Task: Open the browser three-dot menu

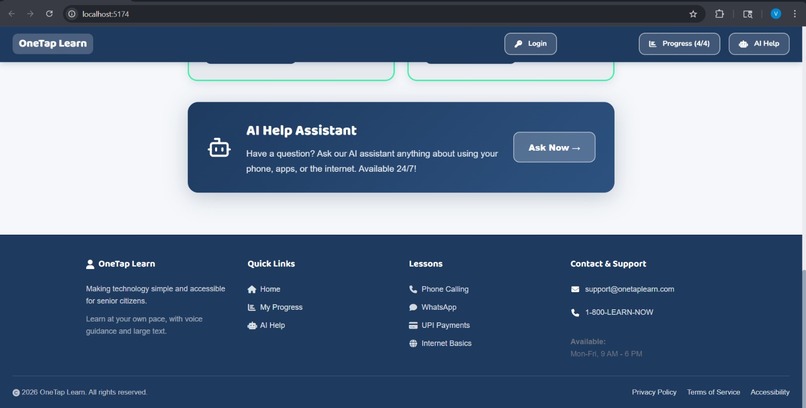Action: click(795, 14)
